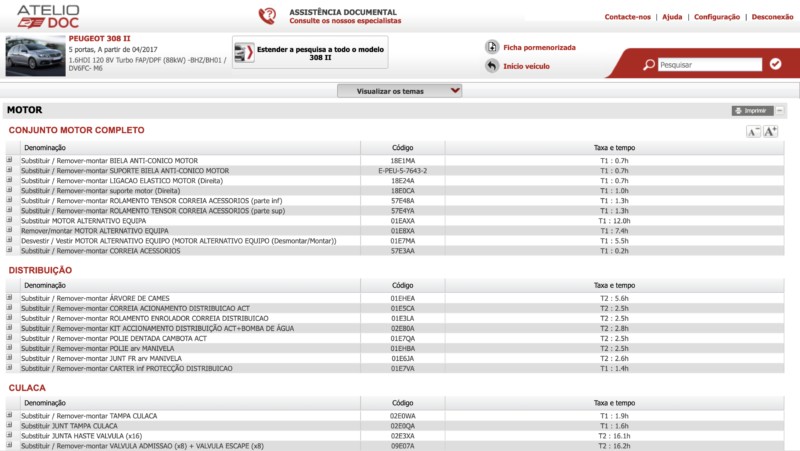Expand ROLAMENTO TENSOR CORREIA ACESSORIOS (parte inf) row
The height and width of the screenshot is (451, 800).
coord(9,200)
